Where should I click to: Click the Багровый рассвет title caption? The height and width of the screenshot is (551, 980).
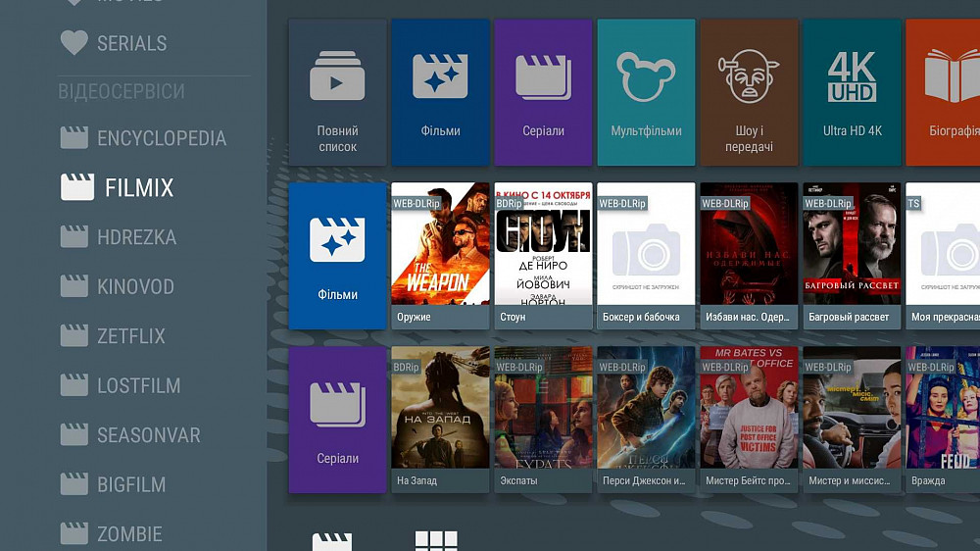tap(849, 317)
